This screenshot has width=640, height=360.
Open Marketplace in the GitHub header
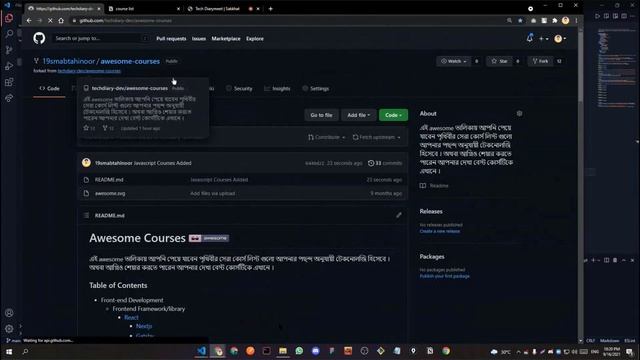pyautogui.click(x=226, y=38)
